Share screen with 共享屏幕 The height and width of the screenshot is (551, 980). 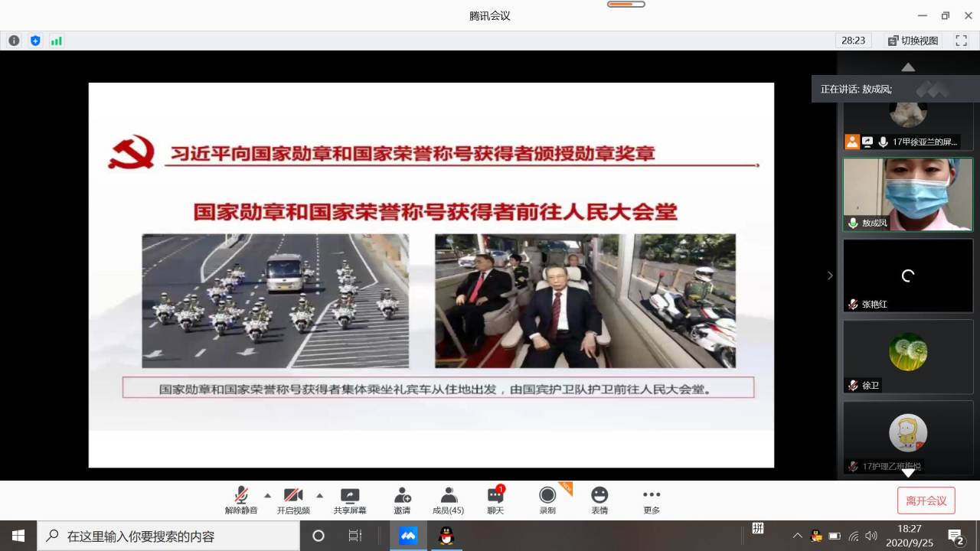[350, 500]
